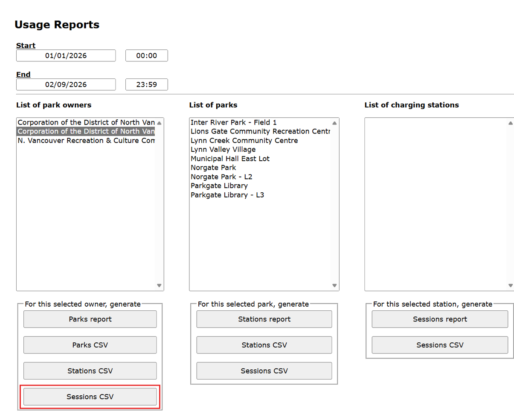Click the charging stations list scroll-up arrow

(510, 123)
